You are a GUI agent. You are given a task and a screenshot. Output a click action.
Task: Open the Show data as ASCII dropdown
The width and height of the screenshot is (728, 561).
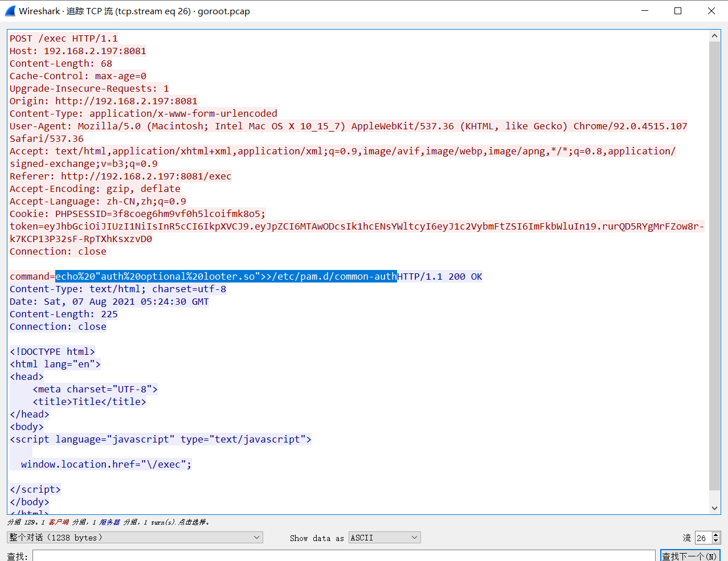point(385,538)
